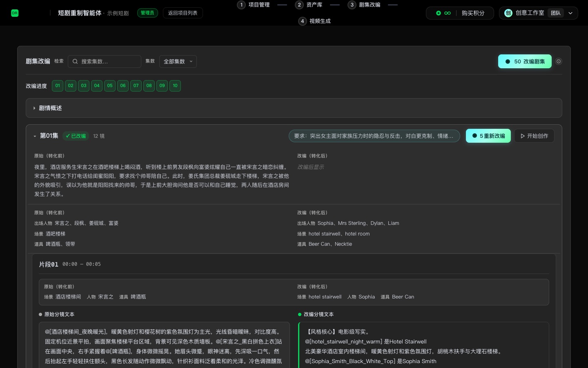Click text 出场人物 Sophia、Mrs Sterling、Dylan、Liam
The height and width of the screenshot is (368, 588).
(348, 223)
